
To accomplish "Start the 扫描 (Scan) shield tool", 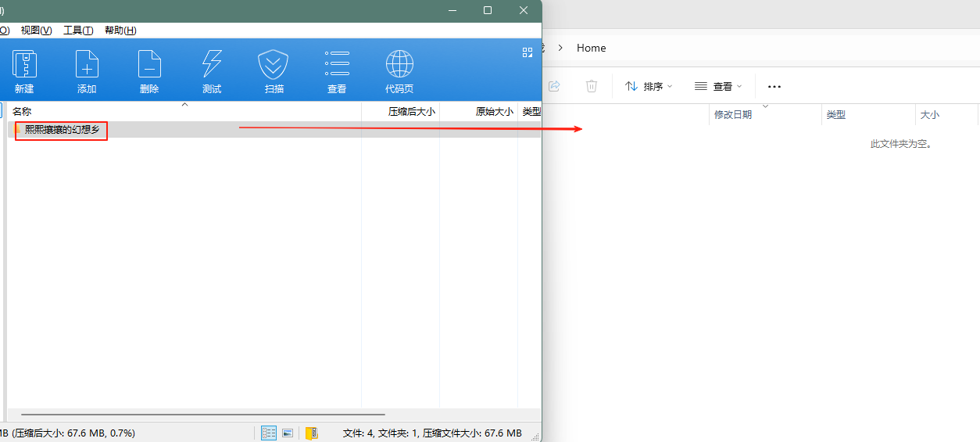I will (274, 72).
